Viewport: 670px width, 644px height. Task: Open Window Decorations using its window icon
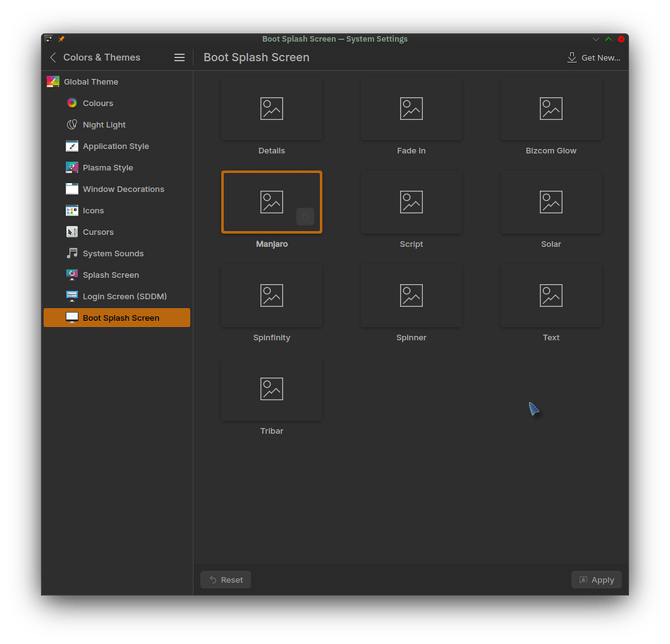[x=71, y=189]
